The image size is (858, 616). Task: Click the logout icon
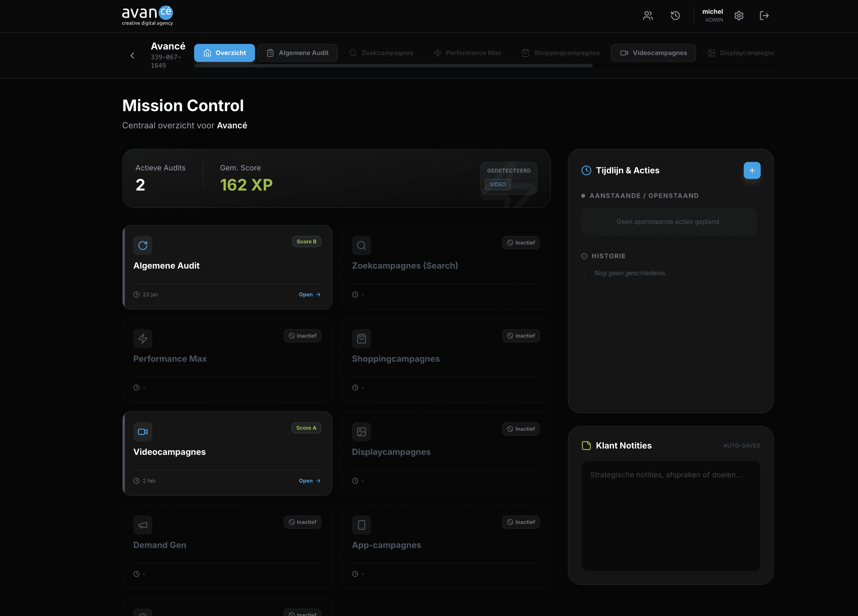(764, 16)
